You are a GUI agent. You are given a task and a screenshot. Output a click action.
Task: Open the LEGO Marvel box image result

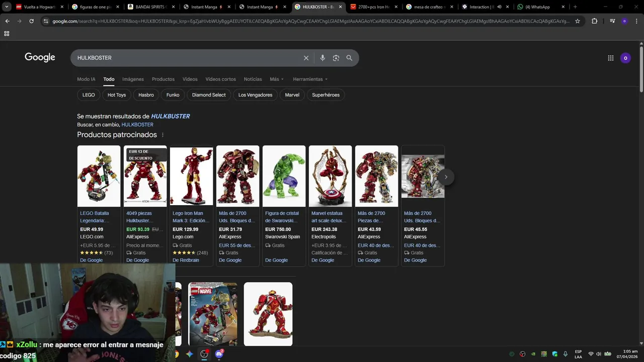point(213,314)
